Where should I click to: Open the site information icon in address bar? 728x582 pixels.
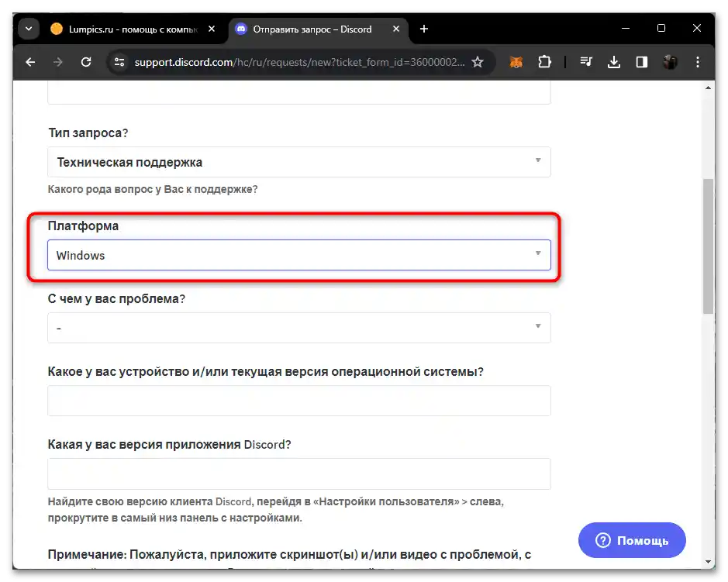(120, 62)
